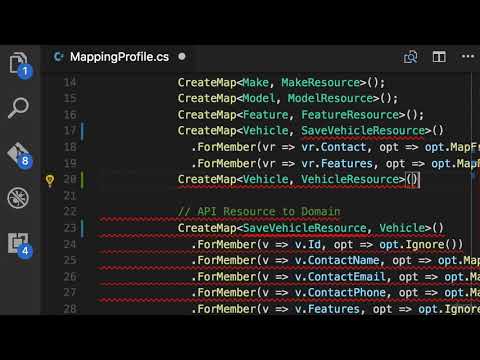Click line number 23 in the gutter
Image resolution: width=480 pixels, height=360 pixels.
70,228
